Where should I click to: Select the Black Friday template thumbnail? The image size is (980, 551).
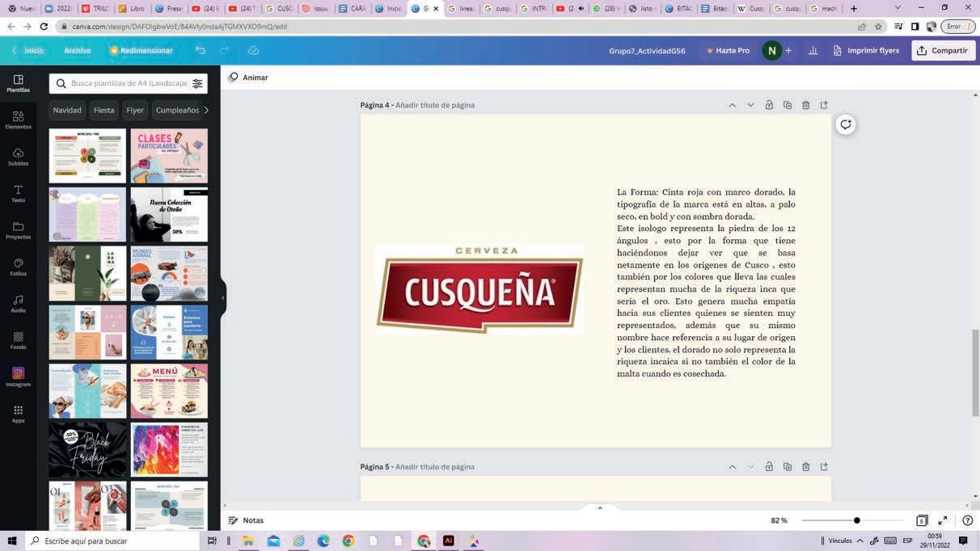tap(87, 450)
